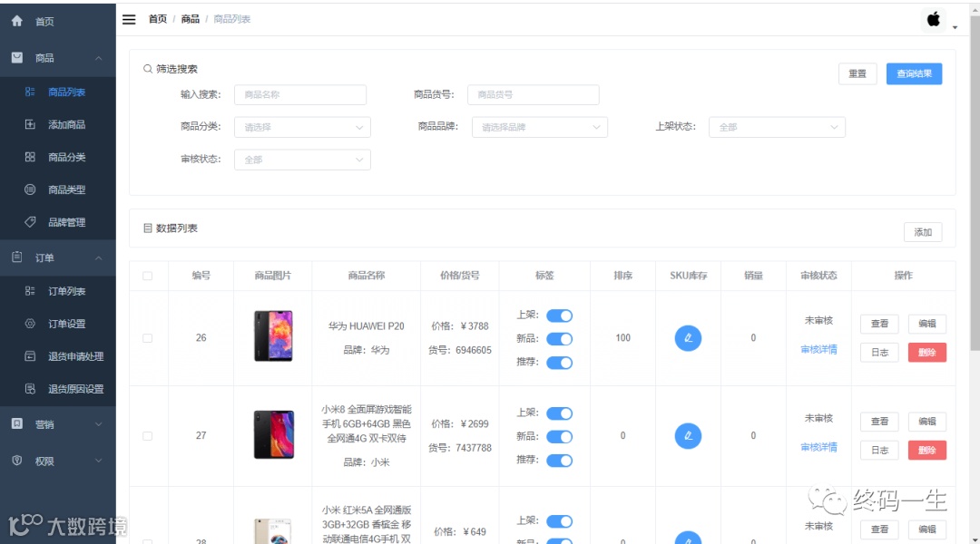Open the 商品品牌 dropdown
The image size is (980, 544).
[540, 127]
